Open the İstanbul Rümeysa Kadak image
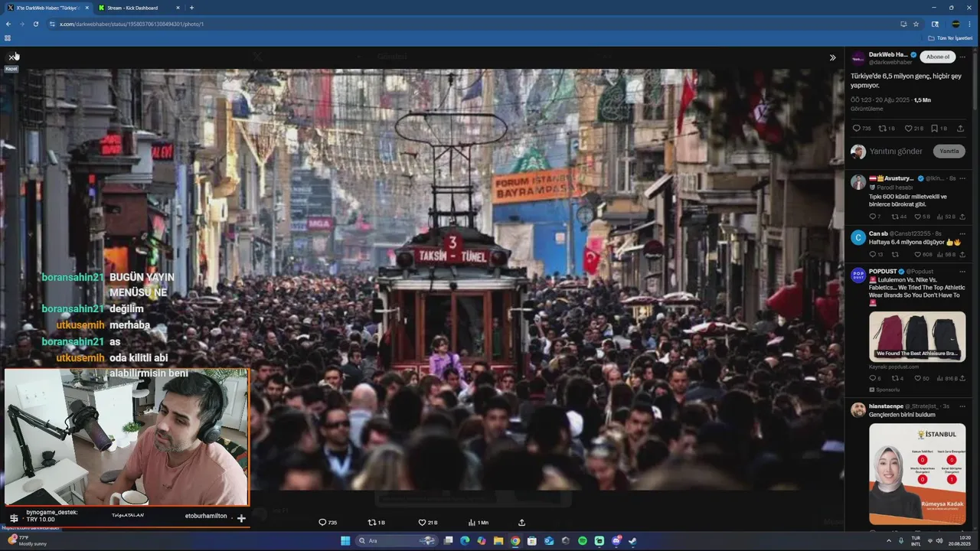The width and height of the screenshot is (980, 551). pyautogui.click(x=917, y=474)
